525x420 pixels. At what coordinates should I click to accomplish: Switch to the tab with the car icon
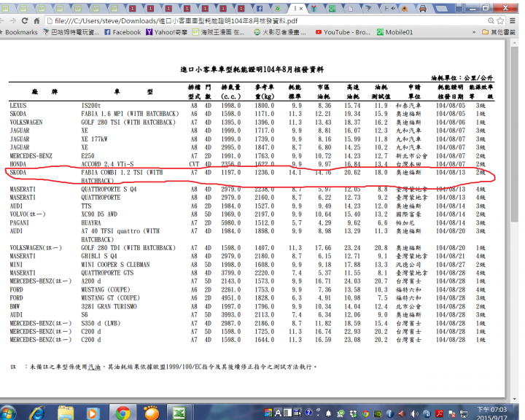click(423, 9)
